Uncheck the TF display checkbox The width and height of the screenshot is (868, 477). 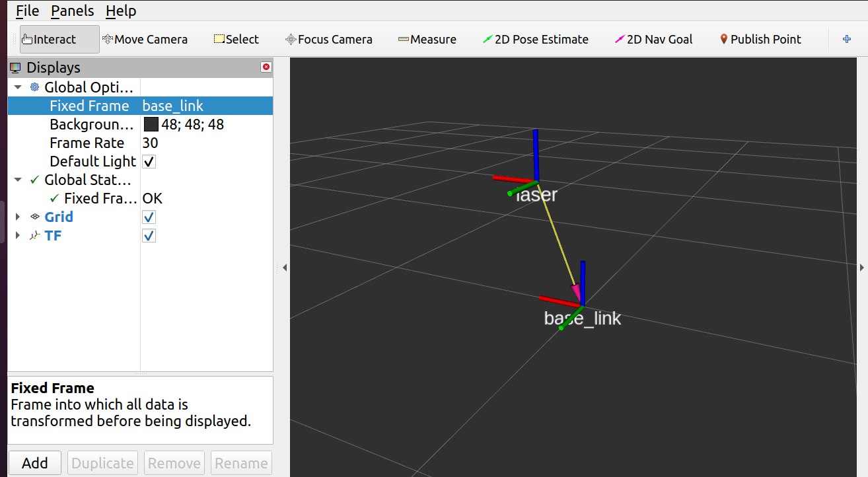(x=149, y=236)
